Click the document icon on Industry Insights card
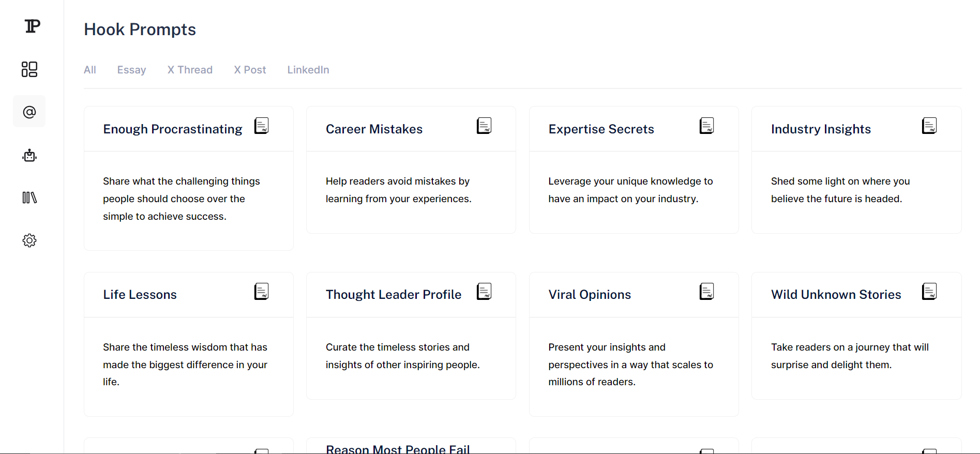This screenshot has height=454, width=980. (929, 126)
